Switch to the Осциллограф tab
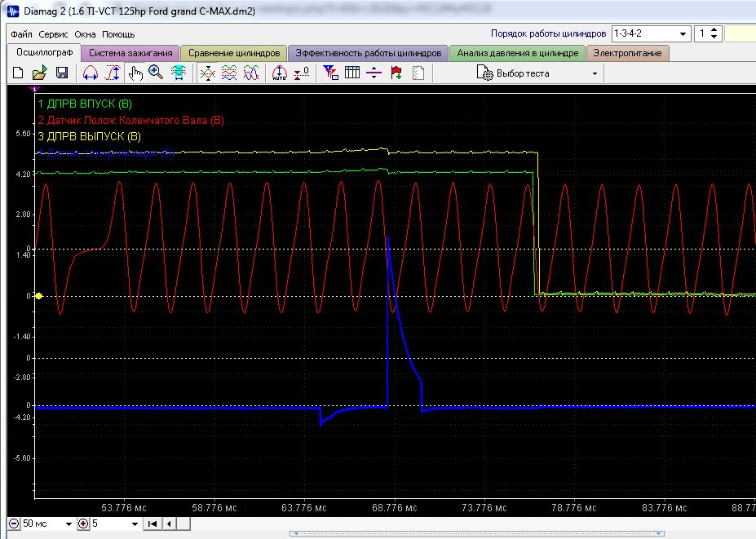Viewport: 756px width, 539px height. 44,52
